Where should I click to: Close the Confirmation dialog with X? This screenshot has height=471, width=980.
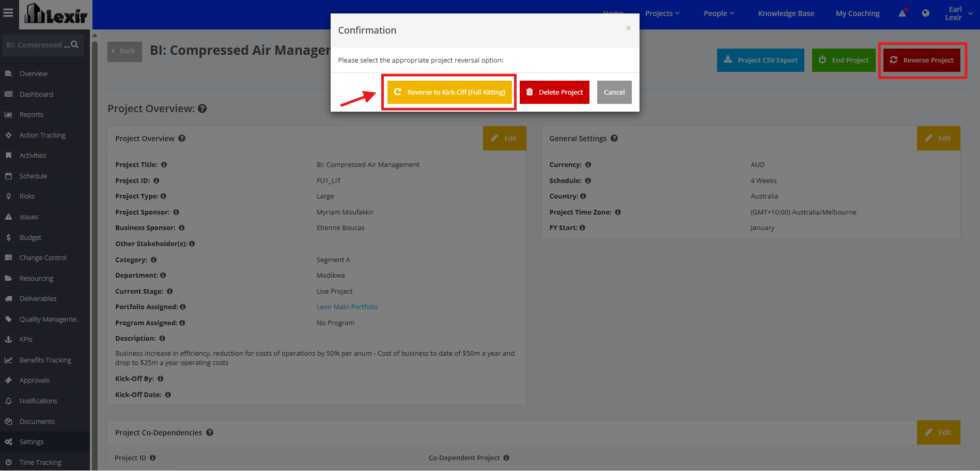pos(628,28)
